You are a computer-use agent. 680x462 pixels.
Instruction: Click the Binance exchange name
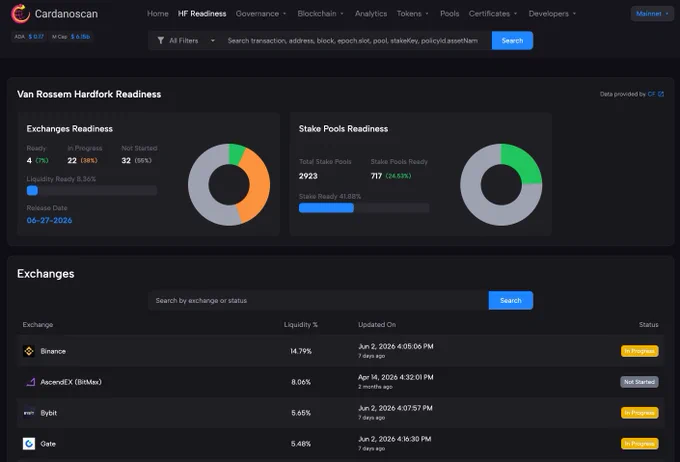(53, 351)
